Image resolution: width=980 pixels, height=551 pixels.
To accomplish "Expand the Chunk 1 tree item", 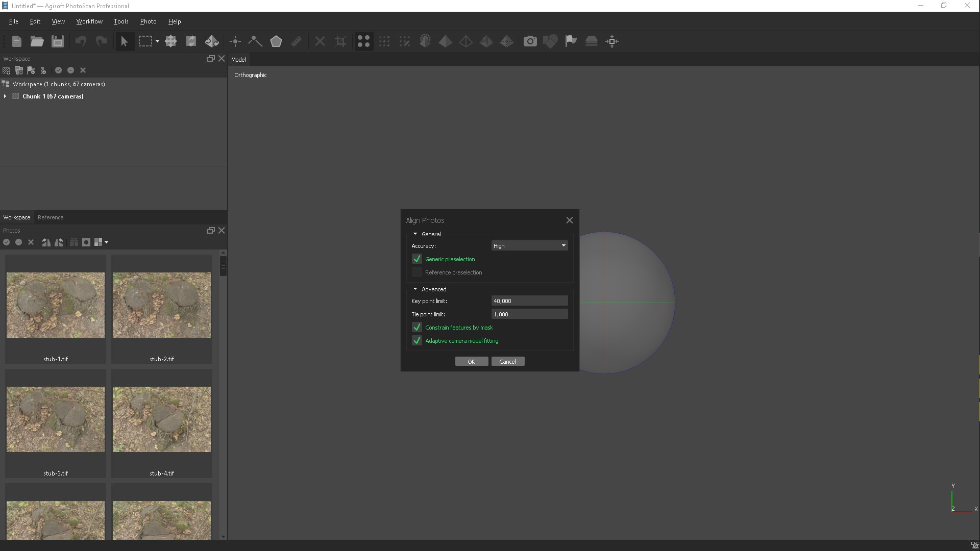I will pyautogui.click(x=5, y=96).
